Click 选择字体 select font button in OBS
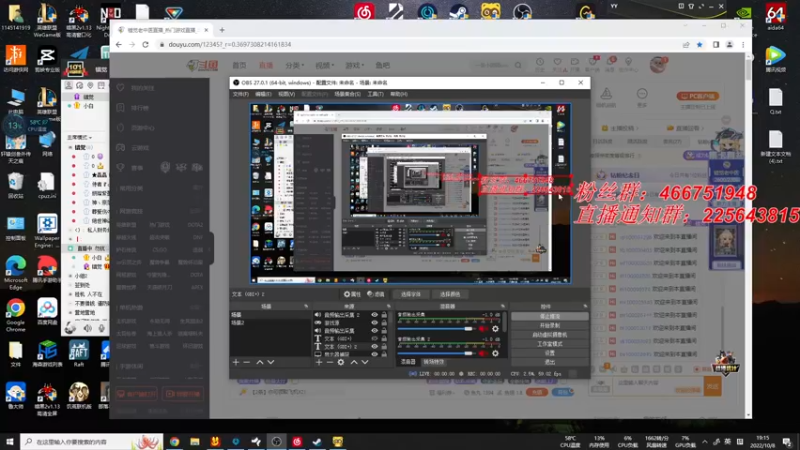 tap(411, 294)
